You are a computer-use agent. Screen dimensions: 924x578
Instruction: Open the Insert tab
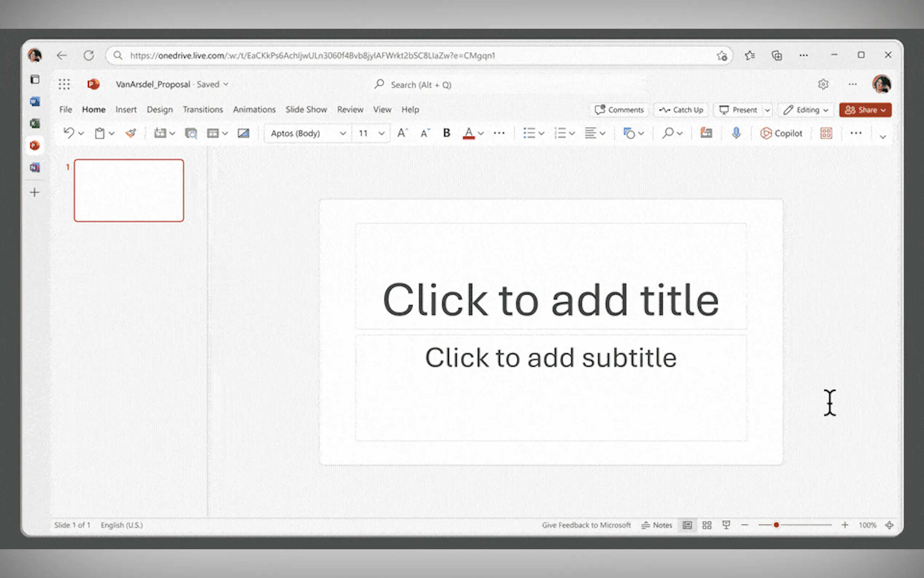tap(126, 110)
